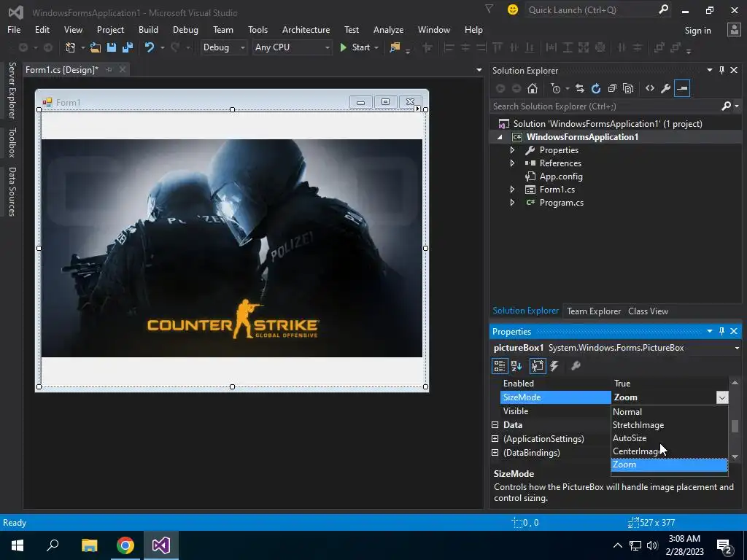Select AutoSize in SizeMode list
The image size is (747, 560).
[670, 438]
